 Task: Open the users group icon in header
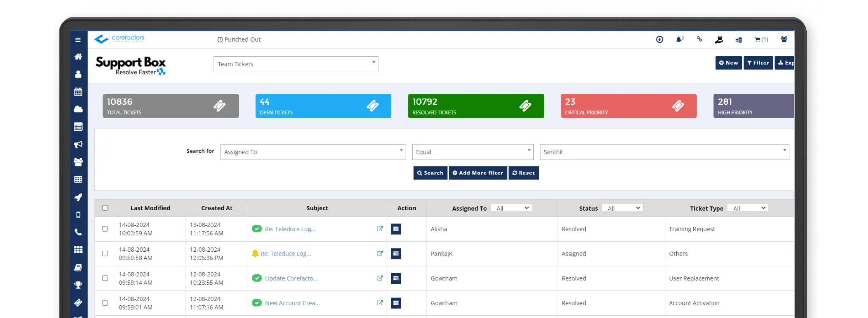click(784, 39)
